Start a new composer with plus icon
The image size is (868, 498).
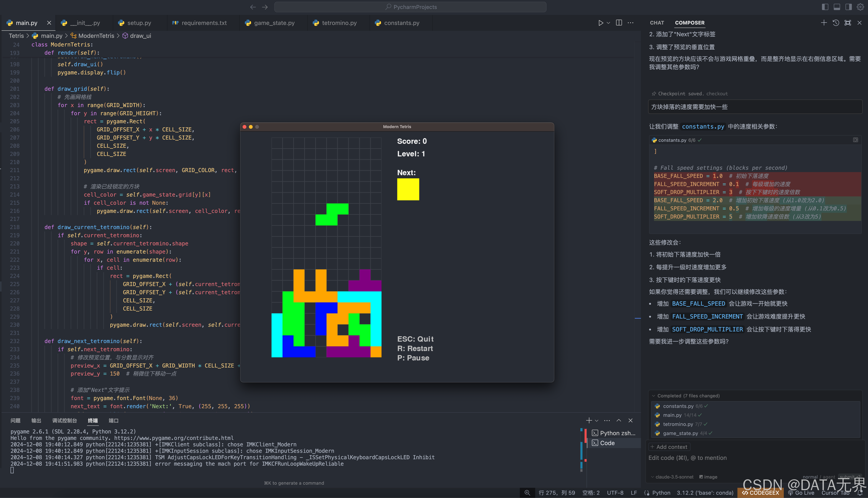[x=824, y=23]
